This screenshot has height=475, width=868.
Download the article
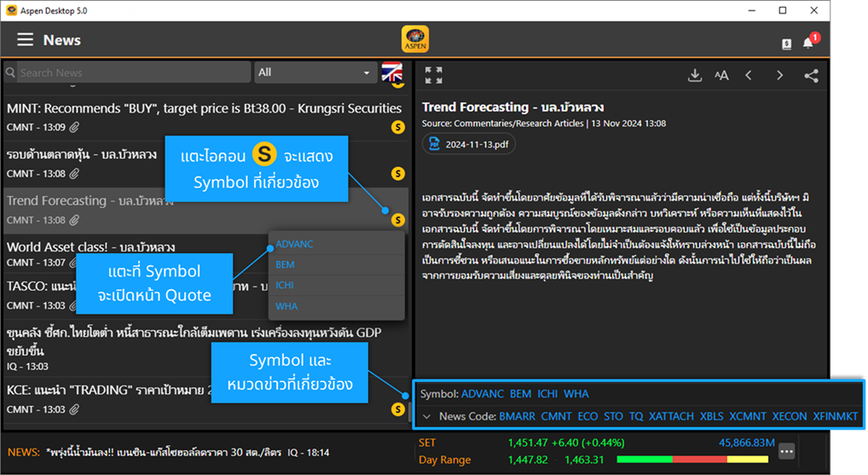click(x=695, y=75)
